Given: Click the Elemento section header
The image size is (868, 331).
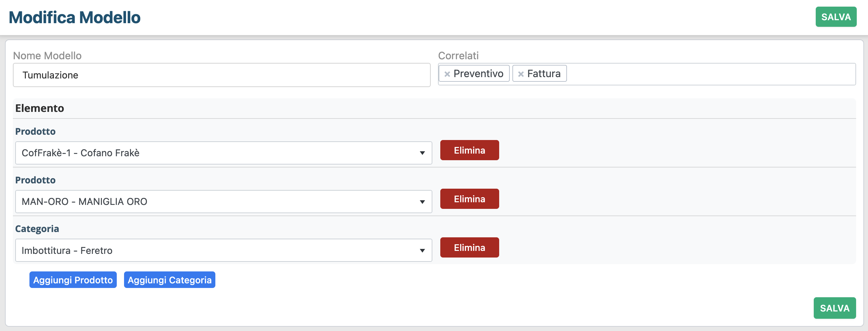Looking at the screenshot, I should [x=39, y=108].
